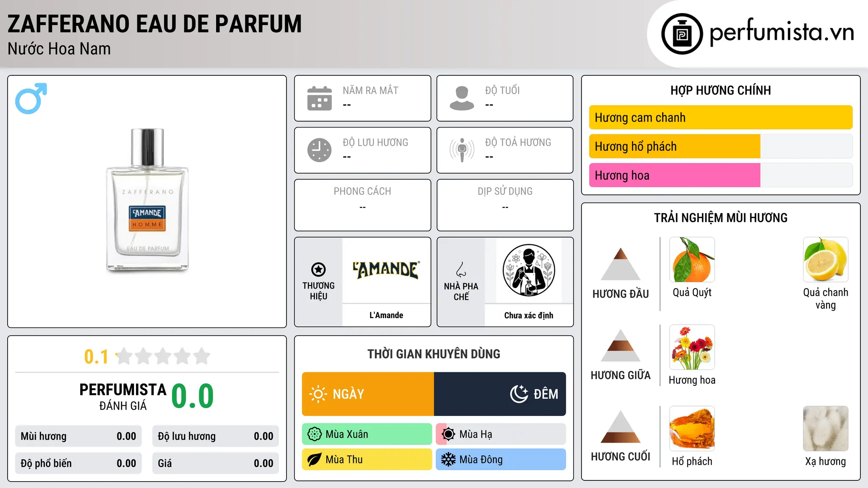
Task: Click the Phong cách info card
Action: click(362, 205)
